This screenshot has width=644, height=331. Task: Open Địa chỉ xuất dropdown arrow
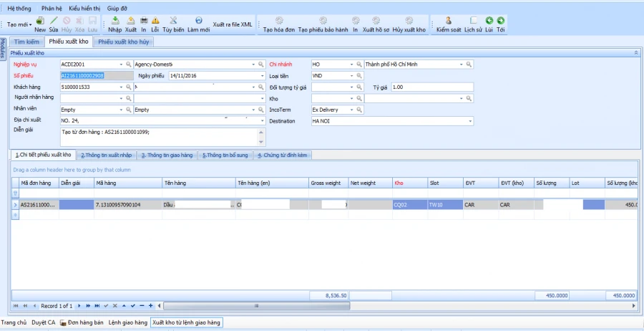[263, 121]
